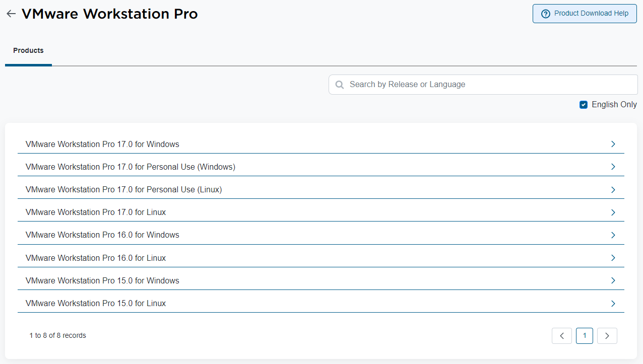This screenshot has height=364, width=643.
Task: Expand chevron for Workstation Pro 16.0 for Linux
Action: coord(613,258)
